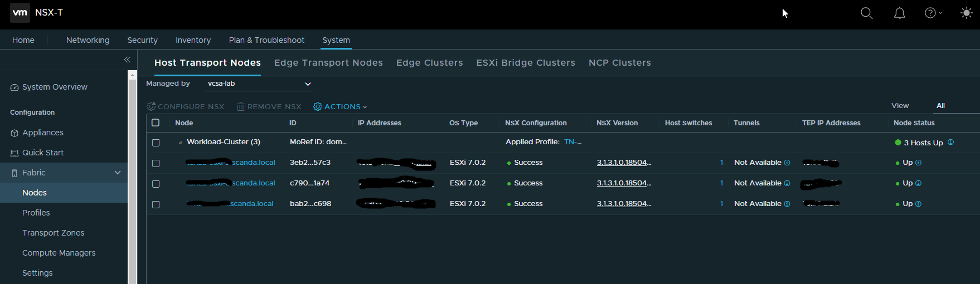Collapse sidebar with double chevron icon
Screen dimensions: 980x284
click(127, 60)
